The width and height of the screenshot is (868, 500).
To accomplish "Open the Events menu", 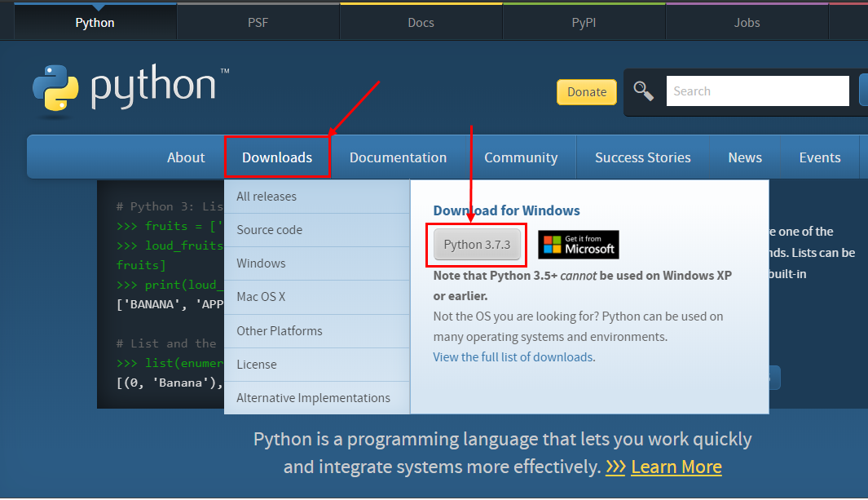I will click(820, 157).
